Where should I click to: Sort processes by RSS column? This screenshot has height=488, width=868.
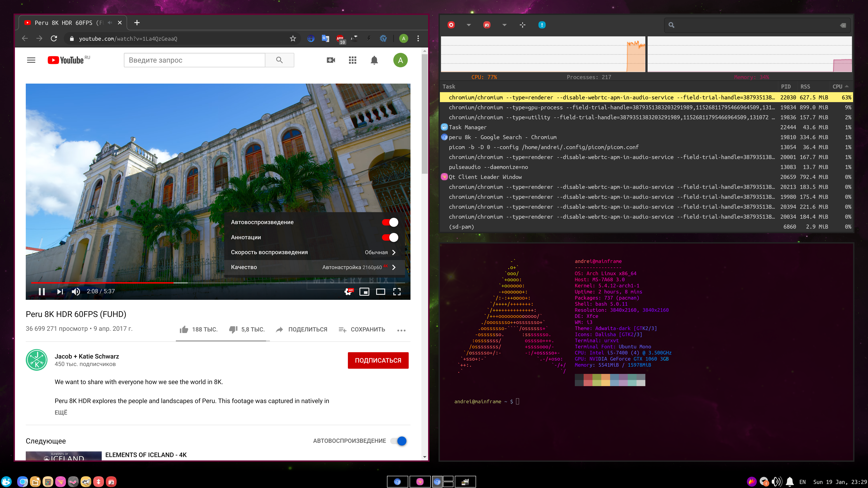805,87
